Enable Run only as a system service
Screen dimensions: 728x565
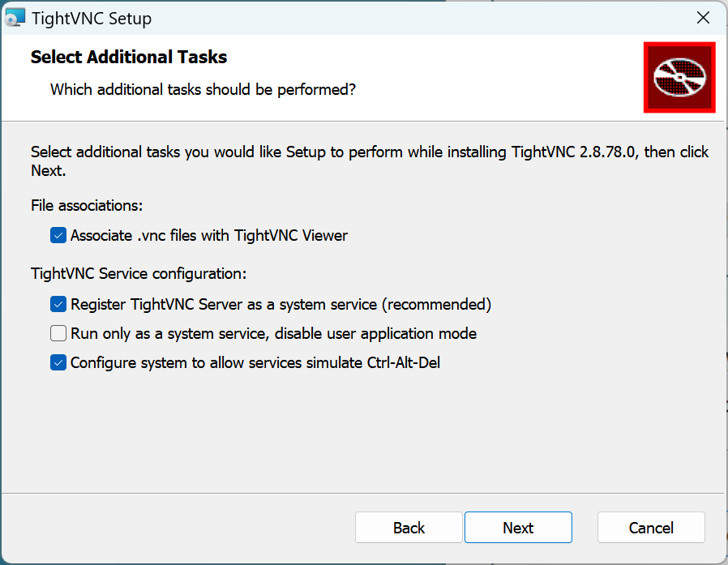(x=58, y=333)
